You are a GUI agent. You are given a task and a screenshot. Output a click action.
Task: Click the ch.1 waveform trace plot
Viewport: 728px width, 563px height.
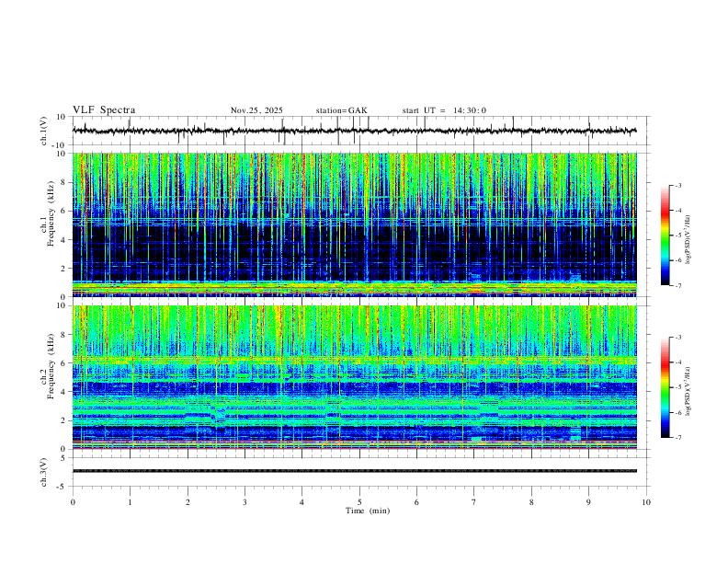(x=355, y=131)
